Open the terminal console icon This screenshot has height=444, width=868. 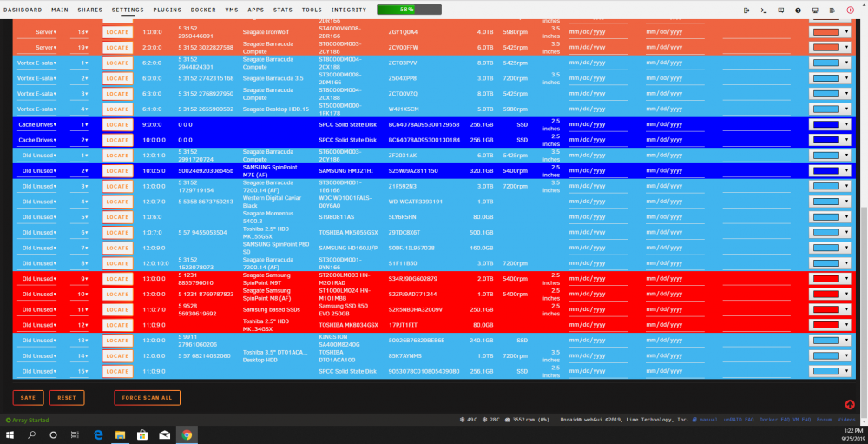click(x=763, y=10)
